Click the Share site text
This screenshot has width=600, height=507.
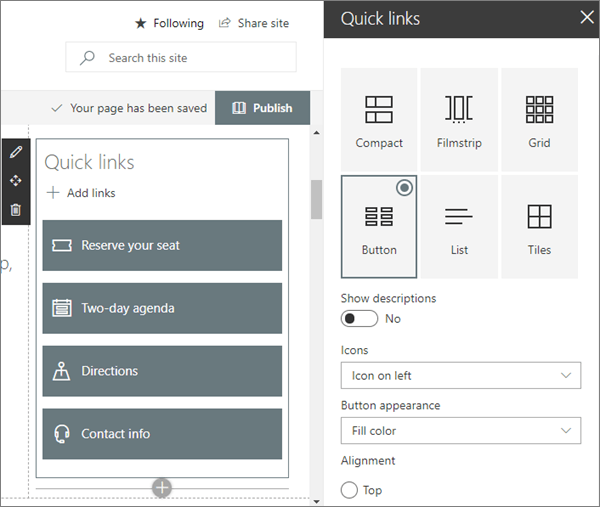coord(263,23)
